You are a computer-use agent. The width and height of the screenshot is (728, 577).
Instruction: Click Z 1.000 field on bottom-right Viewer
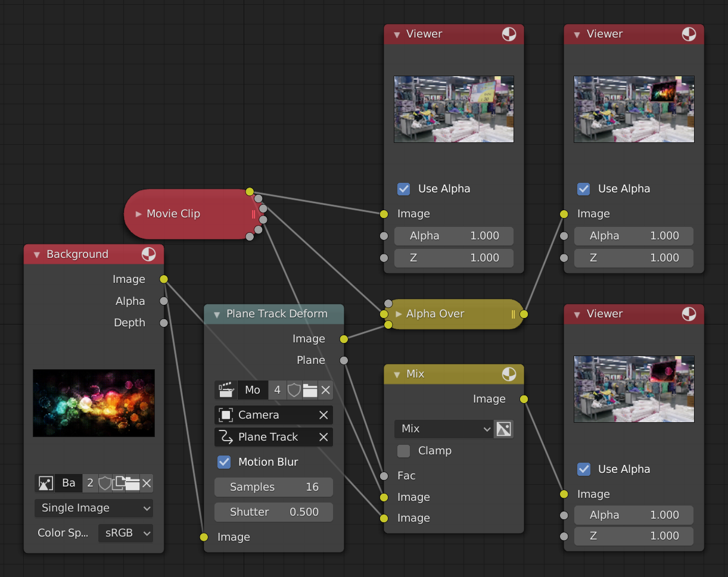(x=634, y=536)
